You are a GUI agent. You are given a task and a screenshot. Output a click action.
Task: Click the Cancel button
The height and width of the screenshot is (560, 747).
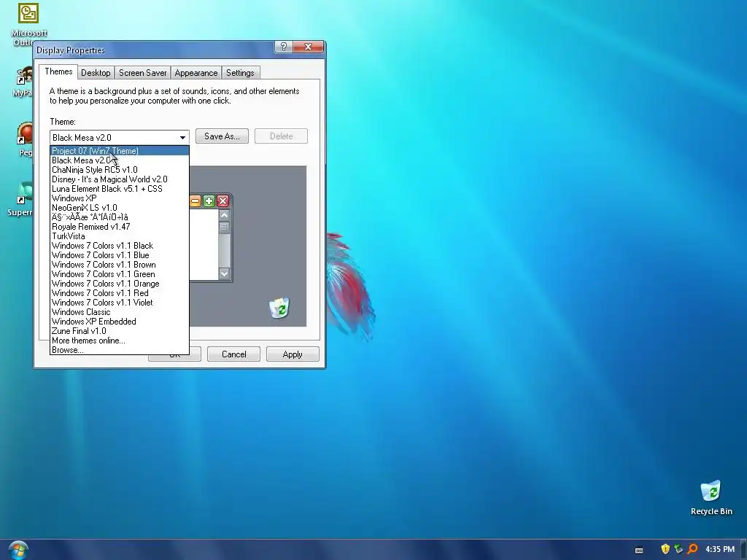(x=234, y=354)
